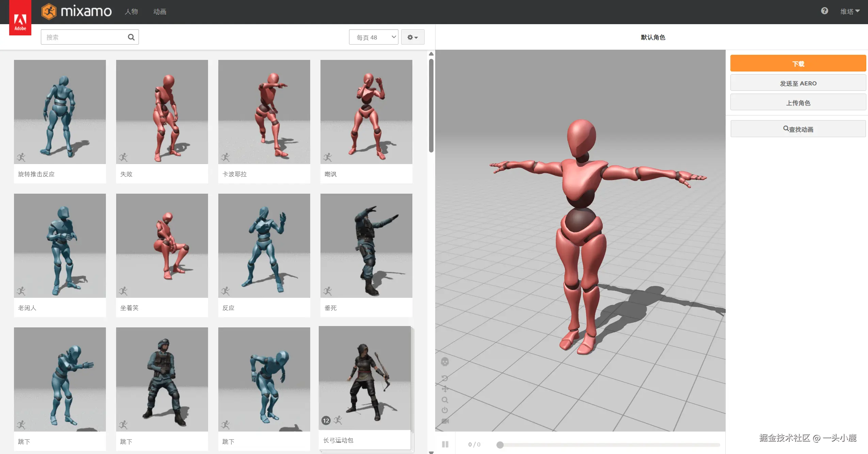This screenshot has width=868, height=454.
Task: Click the running-man icon on 嘲讽 card
Action: pyautogui.click(x=328, y=157)
